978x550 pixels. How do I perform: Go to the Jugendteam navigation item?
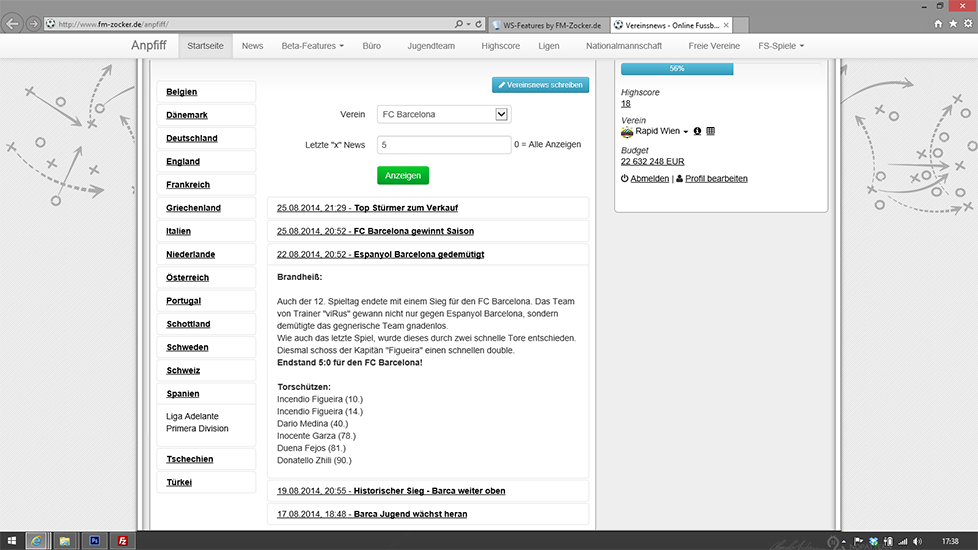tap(431, 46)
